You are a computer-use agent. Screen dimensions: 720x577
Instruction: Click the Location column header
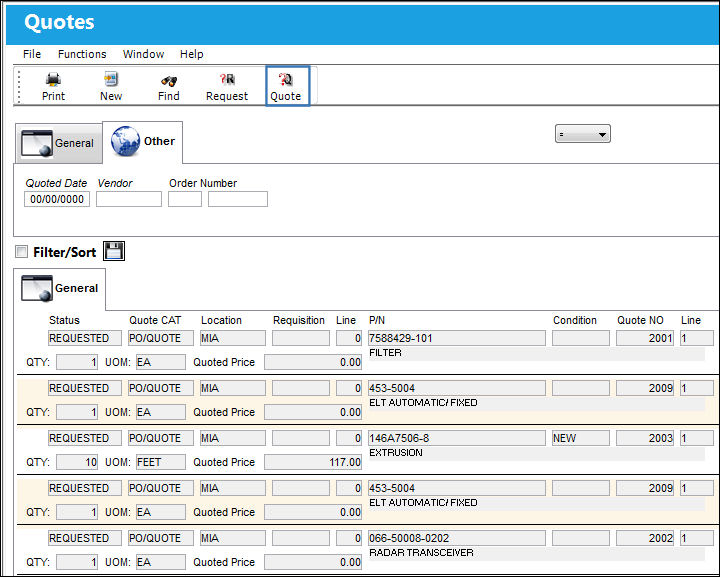(221, 320)
